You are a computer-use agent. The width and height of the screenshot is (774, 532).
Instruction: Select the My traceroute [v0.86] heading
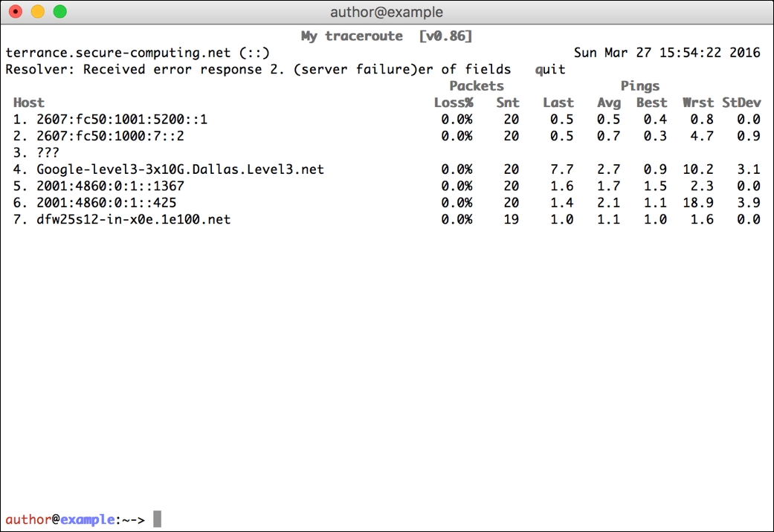coord(387,36)
